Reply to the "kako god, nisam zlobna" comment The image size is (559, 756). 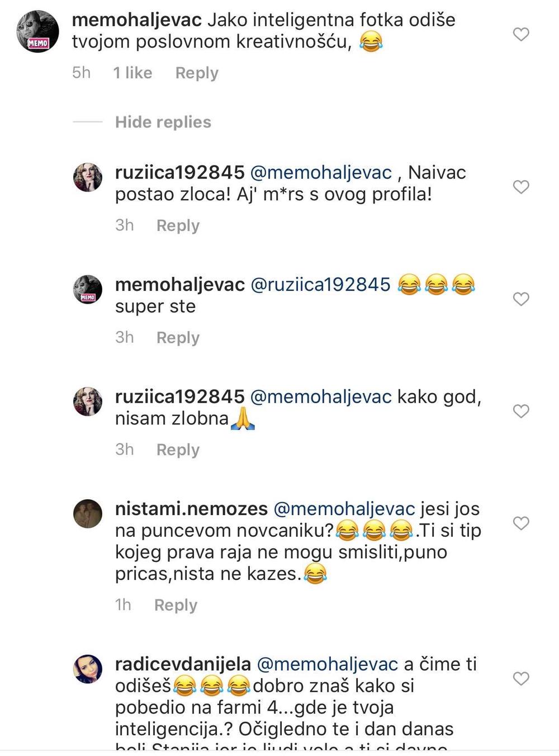click(x=178, y=450)
